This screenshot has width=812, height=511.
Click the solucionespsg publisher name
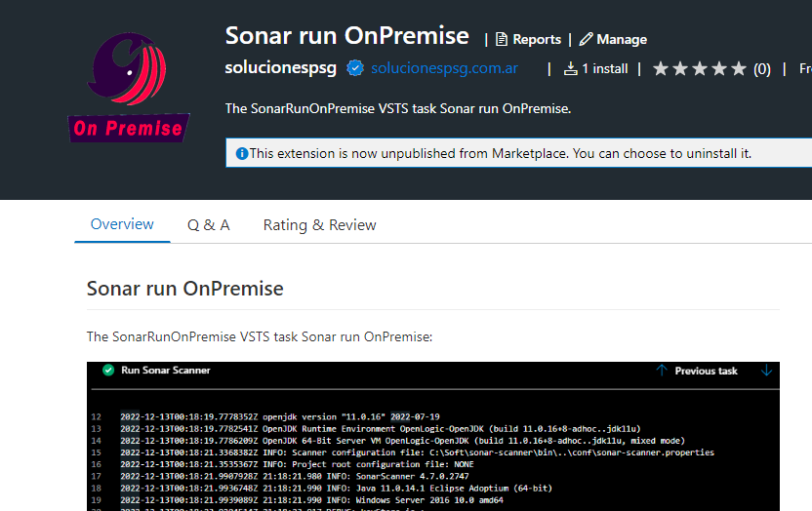tap(281, 67)
